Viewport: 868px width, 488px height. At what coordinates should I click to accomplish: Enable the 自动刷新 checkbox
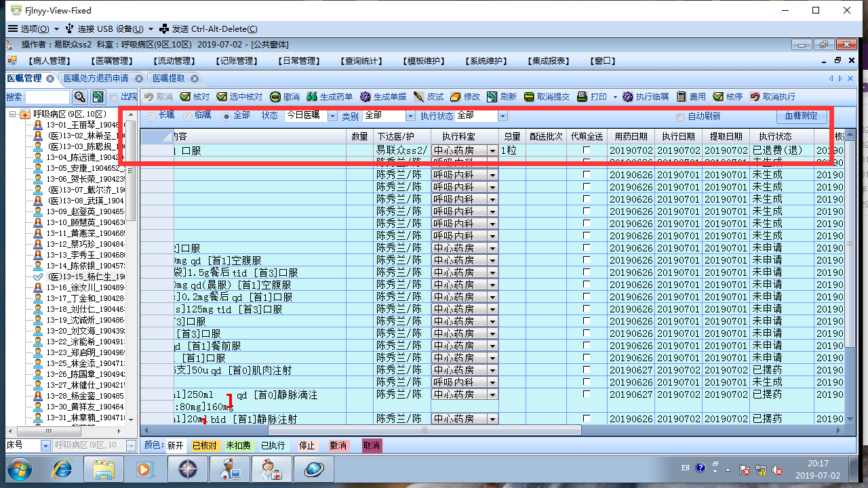tap(680, 117)
